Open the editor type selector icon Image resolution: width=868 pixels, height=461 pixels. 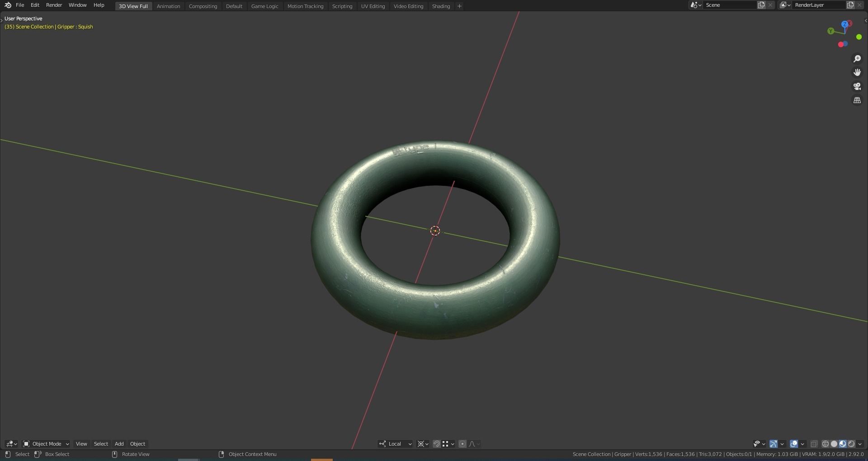click(11, 444)
